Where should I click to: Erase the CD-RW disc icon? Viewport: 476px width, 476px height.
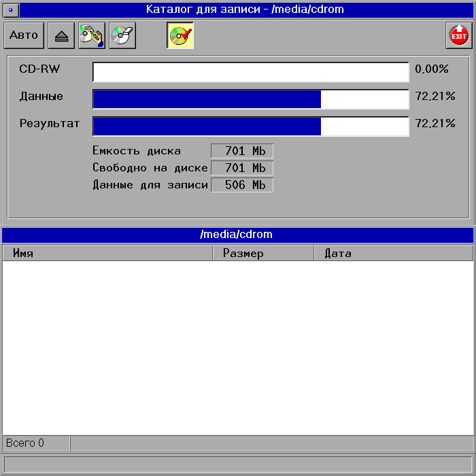(122, 35)
